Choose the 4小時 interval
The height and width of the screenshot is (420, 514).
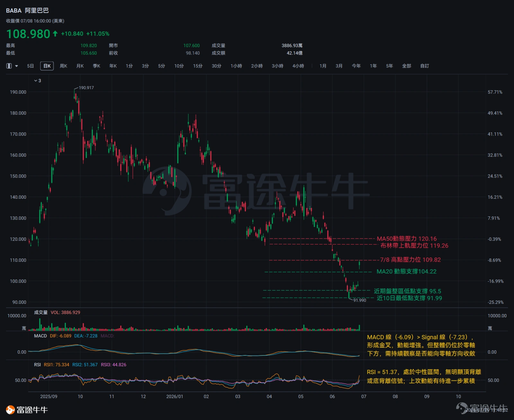tap(298, 66)
